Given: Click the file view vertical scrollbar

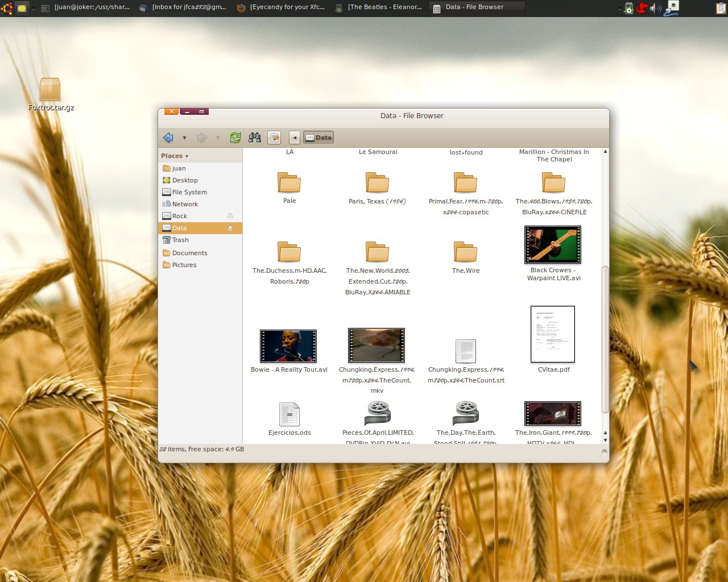Looking at the screenshot, I should (x=605, y=339).
